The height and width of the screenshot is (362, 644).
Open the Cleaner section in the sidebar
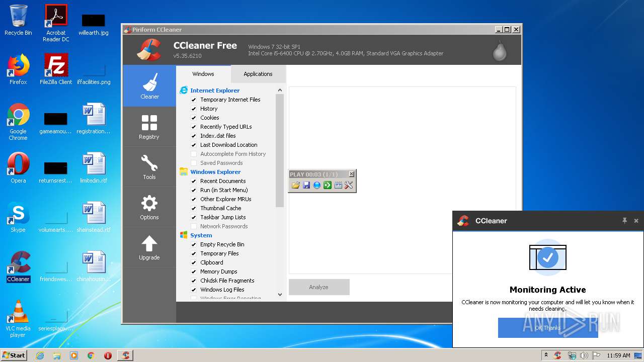point(149,86)
